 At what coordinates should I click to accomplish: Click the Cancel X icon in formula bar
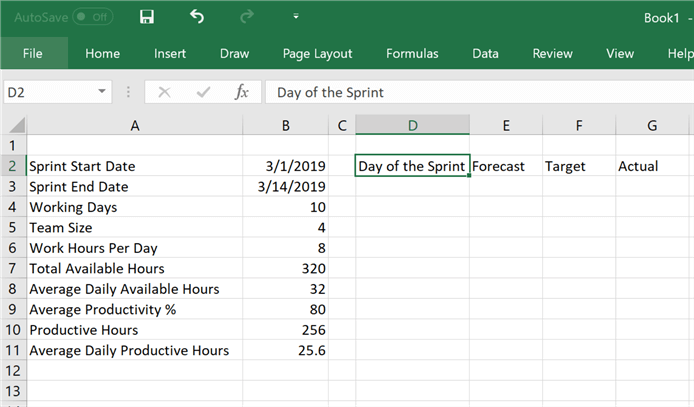(x=164, y=92)
